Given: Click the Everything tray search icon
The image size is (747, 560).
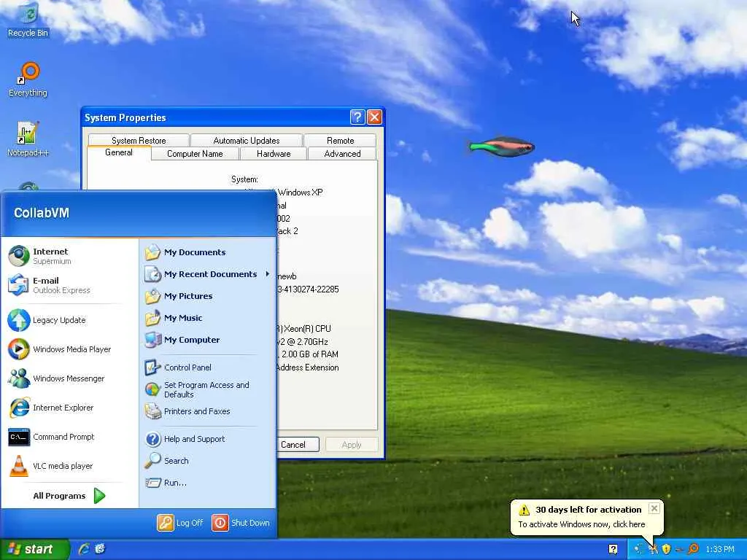Looking at the screenshot, I should point(694,549).
